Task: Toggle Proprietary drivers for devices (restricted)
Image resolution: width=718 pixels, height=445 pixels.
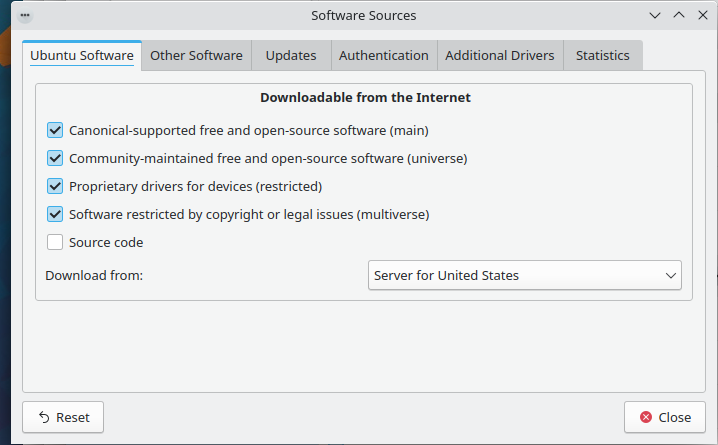Action: click(55, 186)
